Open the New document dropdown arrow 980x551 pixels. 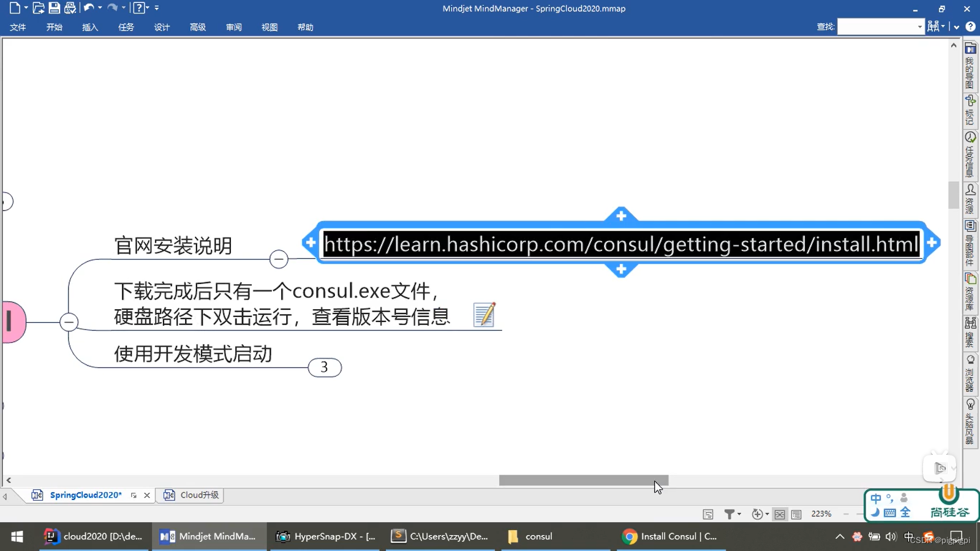(x=26, y=8)
